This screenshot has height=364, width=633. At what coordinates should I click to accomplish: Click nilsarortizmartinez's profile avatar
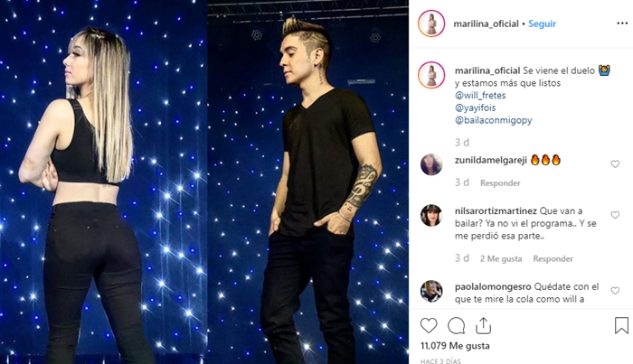[x=431, y=215]
